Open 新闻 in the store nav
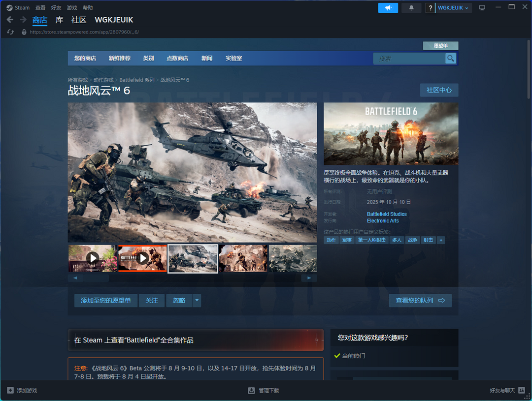532x401 pixels. [x=206, y=58]
